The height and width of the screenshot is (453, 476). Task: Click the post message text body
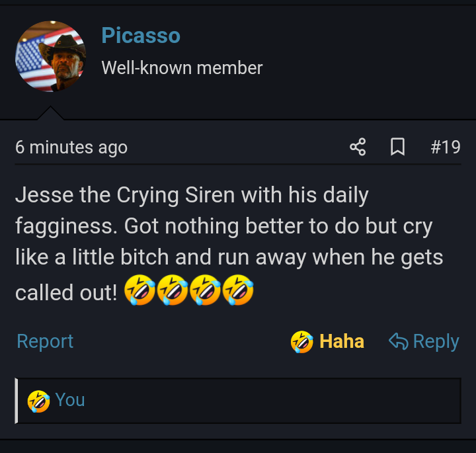point(225,227)
